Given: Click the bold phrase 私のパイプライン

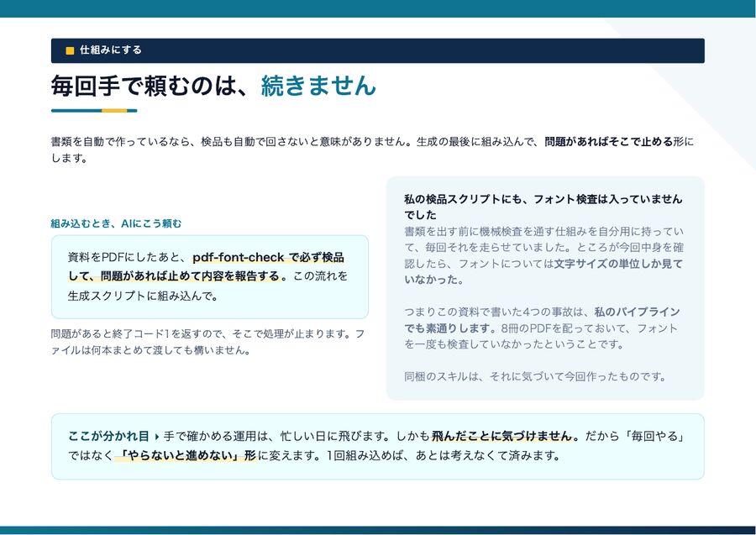Looking at the screenshot, I should (x=637, y=312).
